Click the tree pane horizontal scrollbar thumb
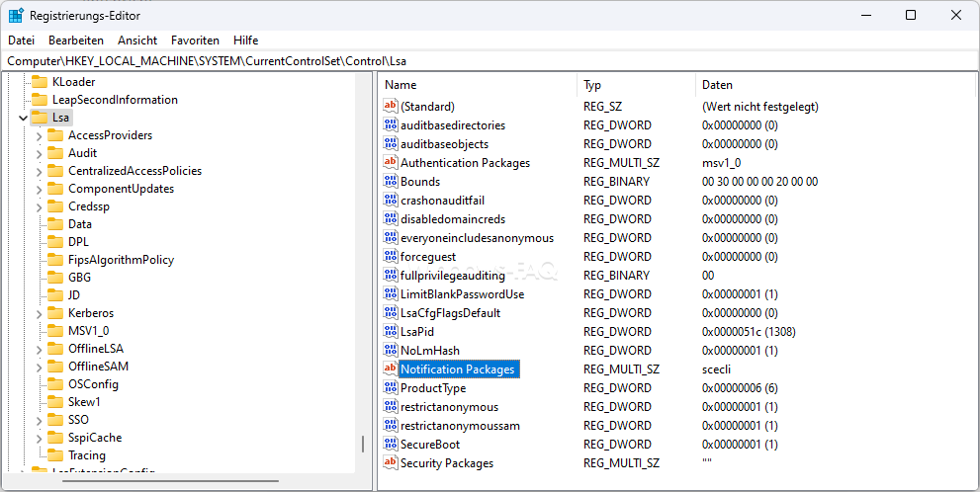 click(x=171, y=481)
